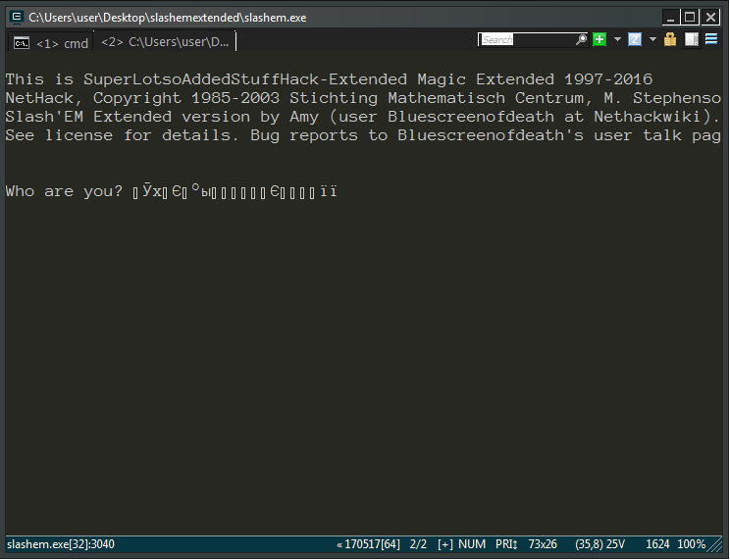
Task: Click the 1624 status bar value
Action: point(657,544)
